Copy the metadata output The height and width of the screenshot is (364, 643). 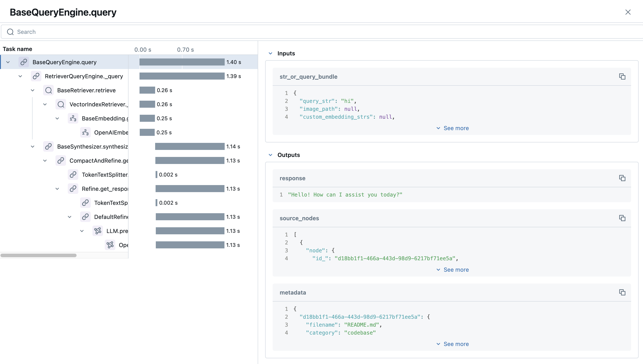click(x=623, y=292)
